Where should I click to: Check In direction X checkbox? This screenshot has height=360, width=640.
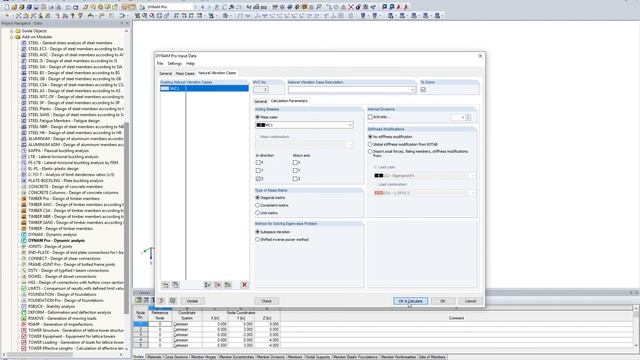(x=258, y=162)
